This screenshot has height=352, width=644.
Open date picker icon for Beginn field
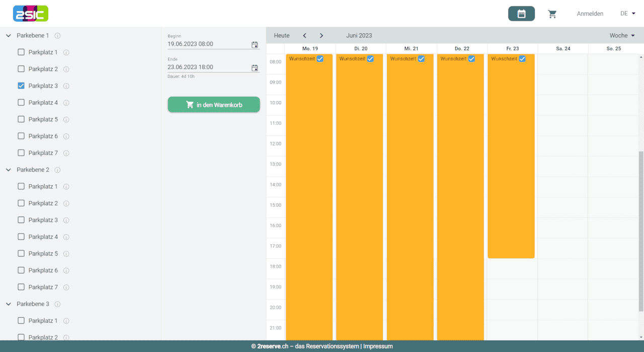[255, 44]
